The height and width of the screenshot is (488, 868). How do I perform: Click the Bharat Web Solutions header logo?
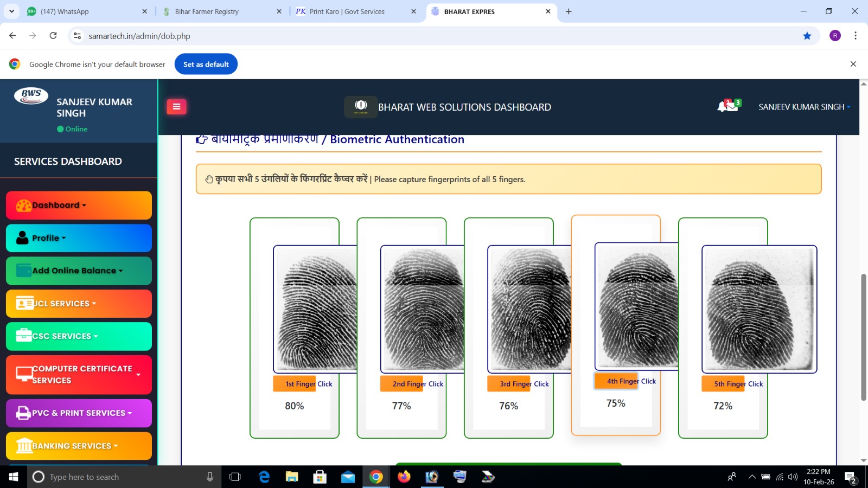[x=361, y=107]
